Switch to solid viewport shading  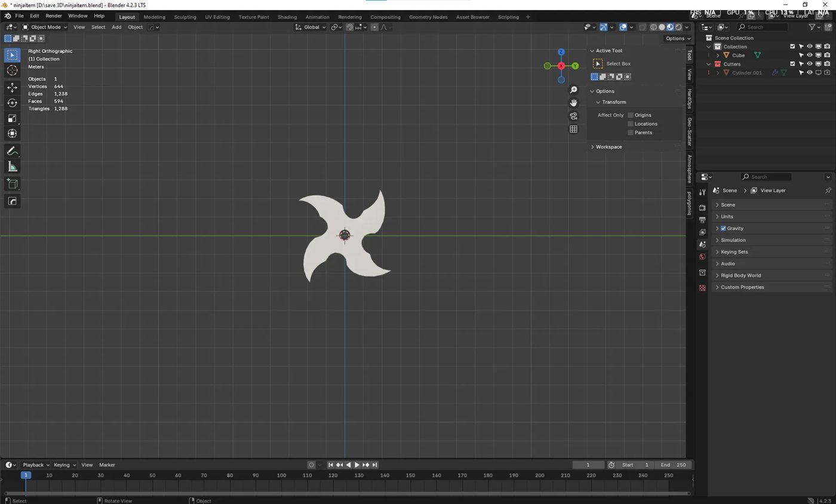point(662,27)
